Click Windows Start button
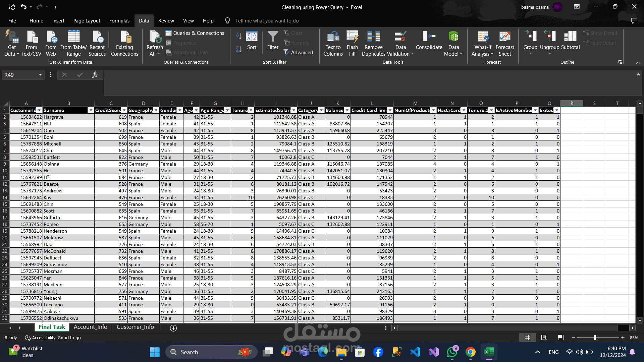644x362 pixels. pyautogui.click(x=155, y=352)
